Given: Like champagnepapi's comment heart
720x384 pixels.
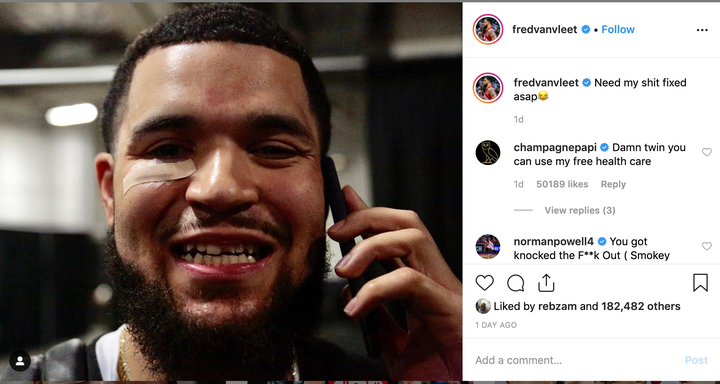Looking at the screenshot, I should tap(706, 152).
